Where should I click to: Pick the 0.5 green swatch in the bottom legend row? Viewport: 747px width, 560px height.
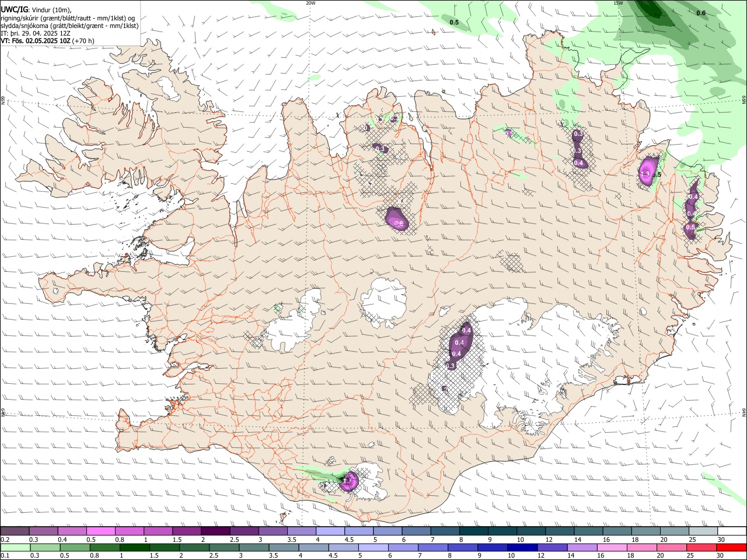tap(75, 548)
